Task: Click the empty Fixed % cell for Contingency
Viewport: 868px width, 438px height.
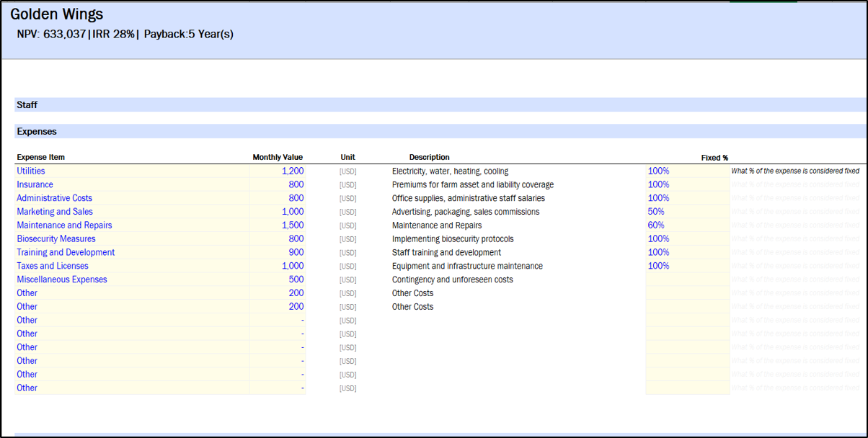Action: click(687, 280)
